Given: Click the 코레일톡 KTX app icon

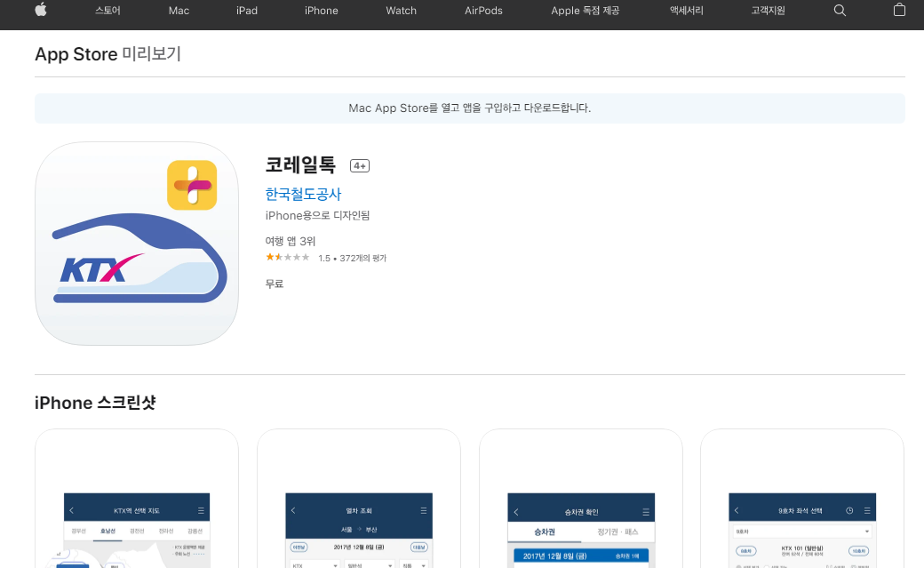Looking at the screenshot, I should (137, 244).
